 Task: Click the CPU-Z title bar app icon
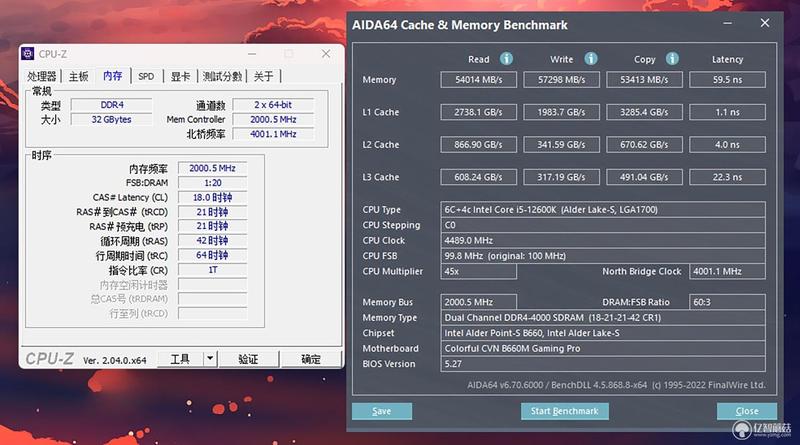click(28, 54)
